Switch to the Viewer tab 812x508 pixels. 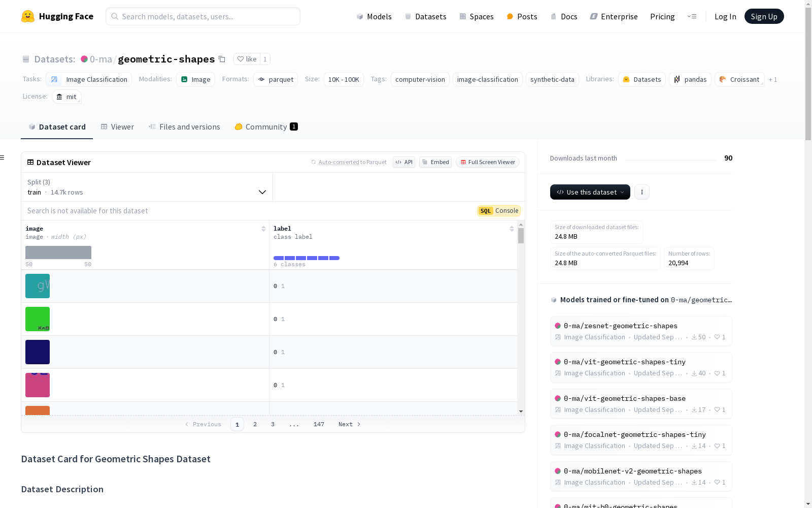click(117, 127)
